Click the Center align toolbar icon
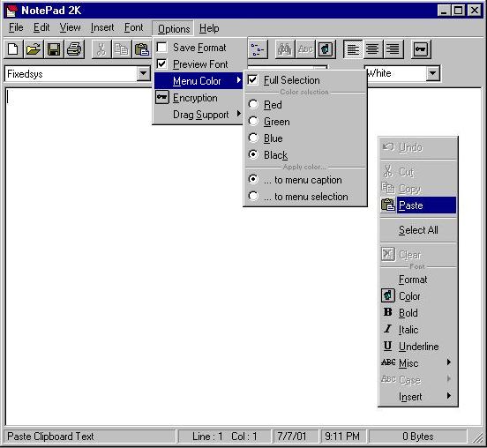 click(x=373, y=49)
